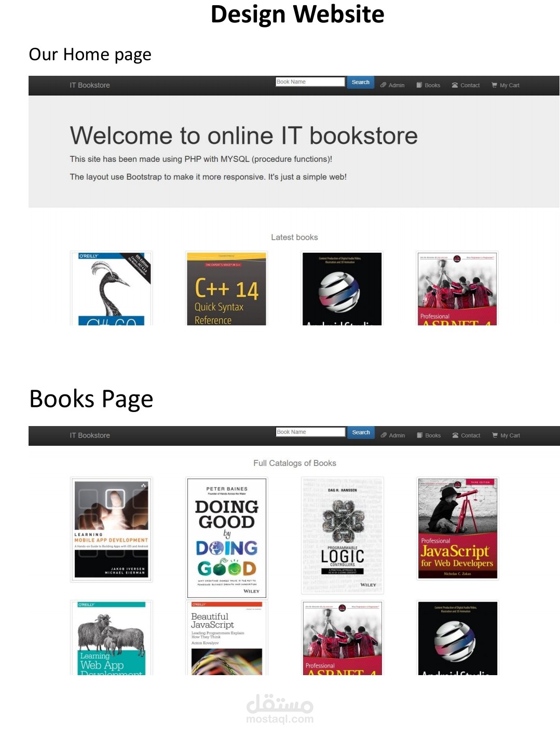This screenshot has height=740, width=560.
Task: Open Learning Web App Development book cover
Action: (x=112, y=638)
